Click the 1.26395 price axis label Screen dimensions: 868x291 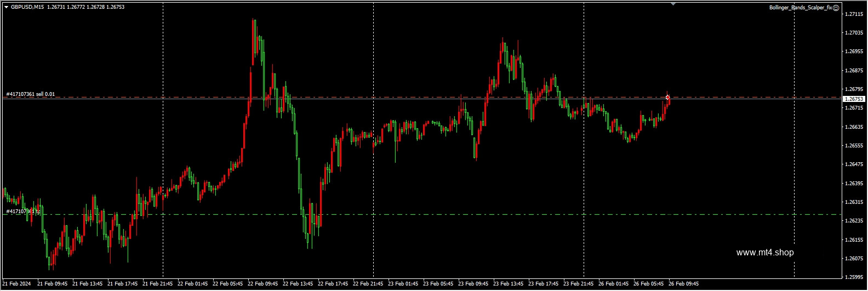tap(854, 184)
